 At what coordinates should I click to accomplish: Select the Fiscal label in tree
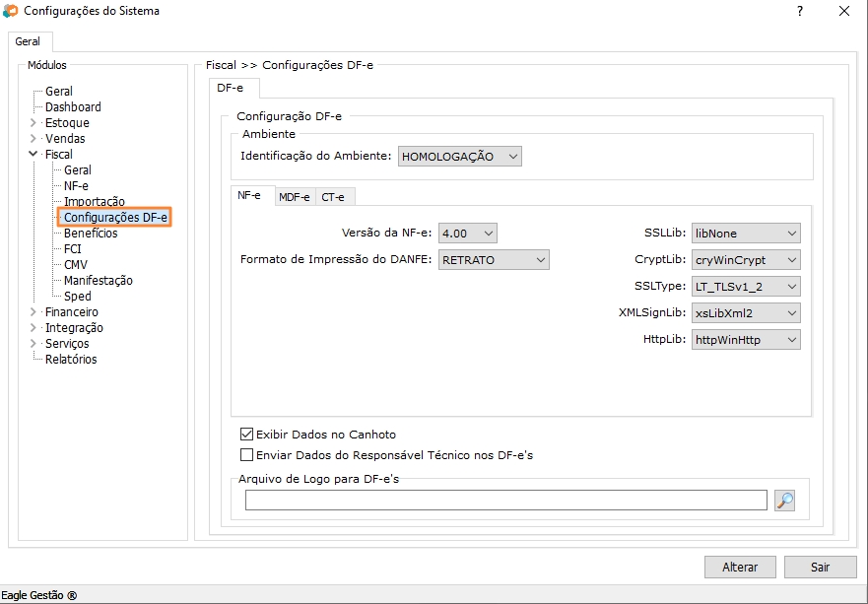click(59, 155)
